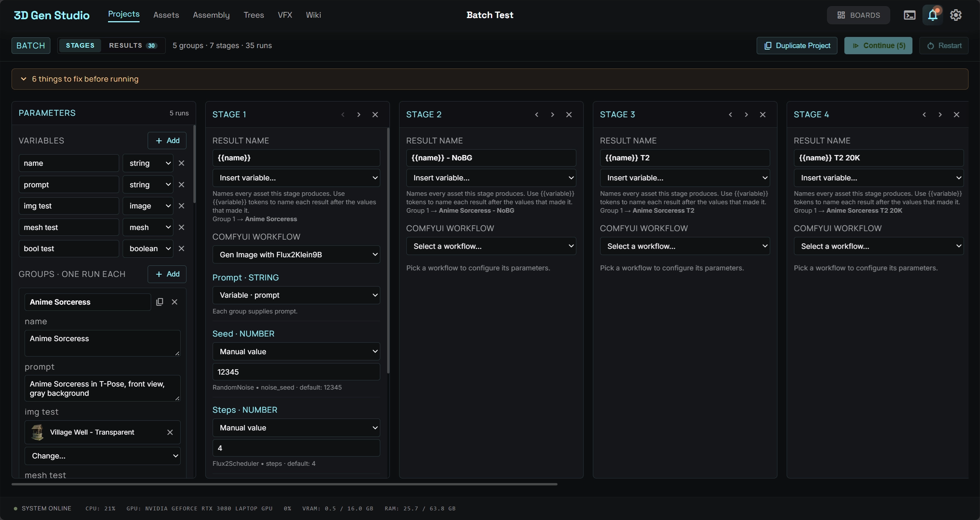This screenshot has width=980, height=520.
Task: Duplicate the Anime Sorceress group
Action: click(160, 302)
